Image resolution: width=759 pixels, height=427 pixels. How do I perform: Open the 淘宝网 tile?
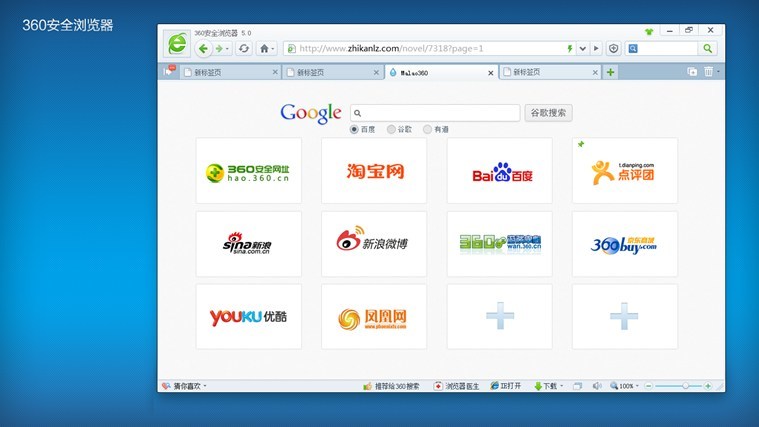pyautogui.click(x=374, y=170)
